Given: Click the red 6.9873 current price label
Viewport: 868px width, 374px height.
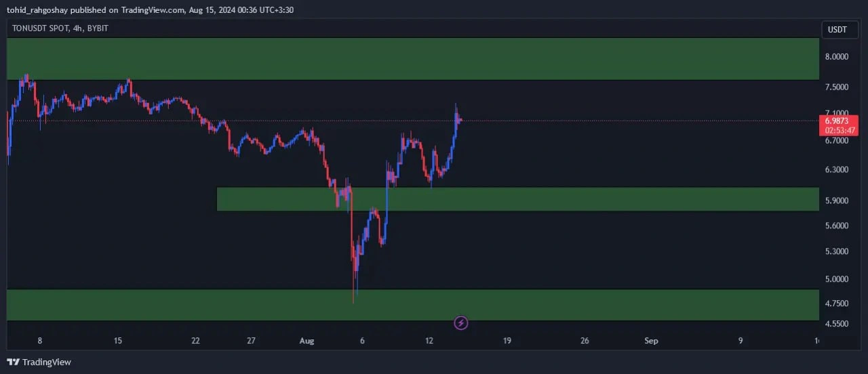Looking at the screenshot, I should click(839, 121).
